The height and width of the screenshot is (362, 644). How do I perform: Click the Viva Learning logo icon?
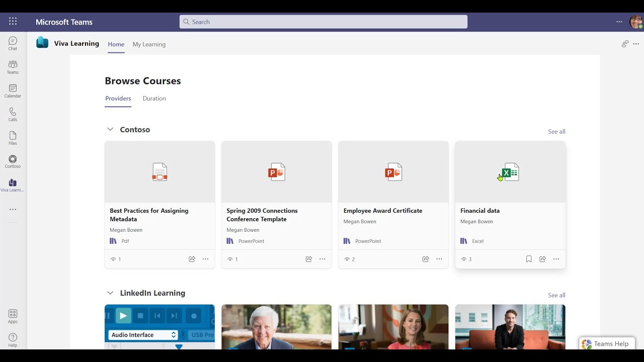pyautogui.click(x=42, y=43)
